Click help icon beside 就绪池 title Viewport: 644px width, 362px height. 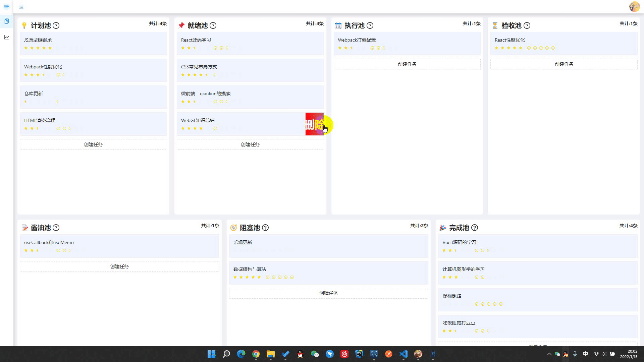click(x=213, y=25)
